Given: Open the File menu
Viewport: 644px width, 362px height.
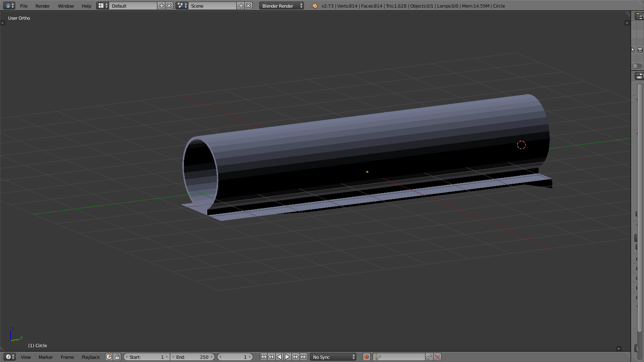Looking at the screenshot, I should (24, 6).
